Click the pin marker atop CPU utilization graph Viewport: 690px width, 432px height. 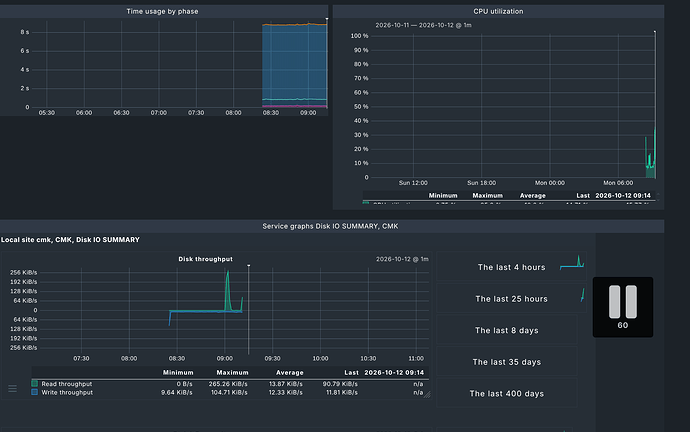[x=655, y=32]
